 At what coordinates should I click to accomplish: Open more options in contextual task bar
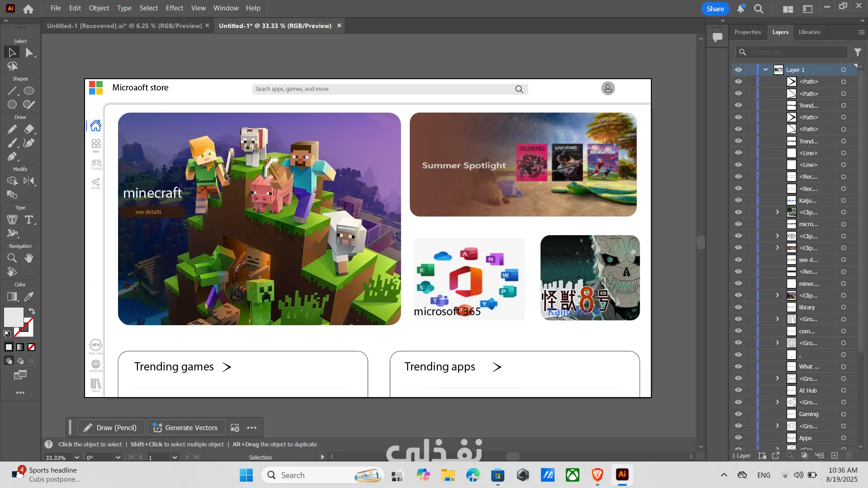[252, 427]
